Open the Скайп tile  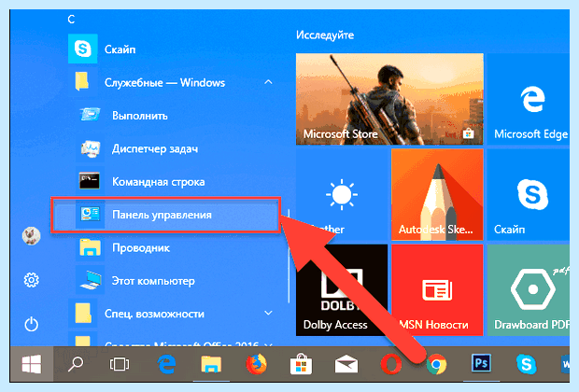pyautogui.click(x=529, y=194)
